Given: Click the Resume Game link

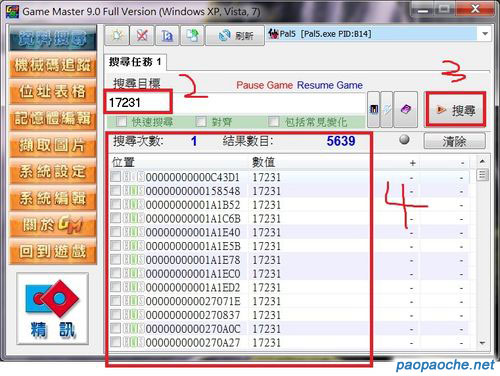Looking at the screenshot, I should (x=330, y=85).
